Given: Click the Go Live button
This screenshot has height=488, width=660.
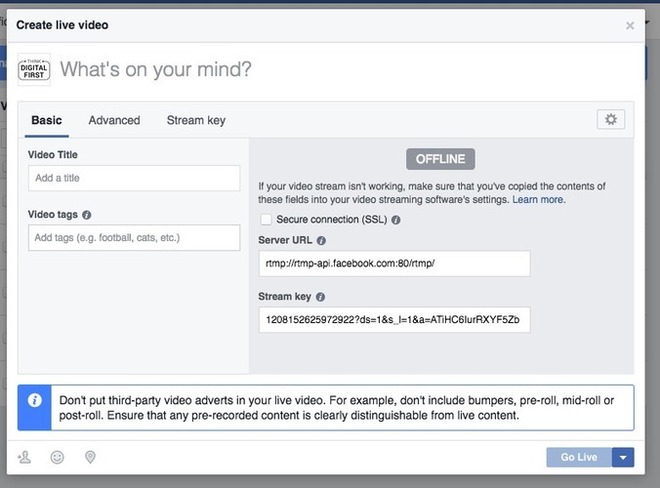Looking at the screenshot, I should point(579,457).
